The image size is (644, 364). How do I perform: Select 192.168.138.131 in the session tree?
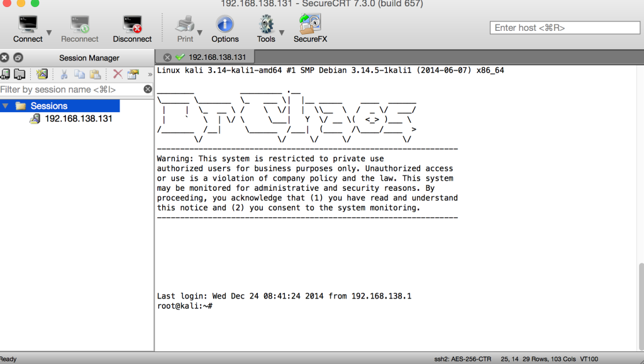coord(78,118)
